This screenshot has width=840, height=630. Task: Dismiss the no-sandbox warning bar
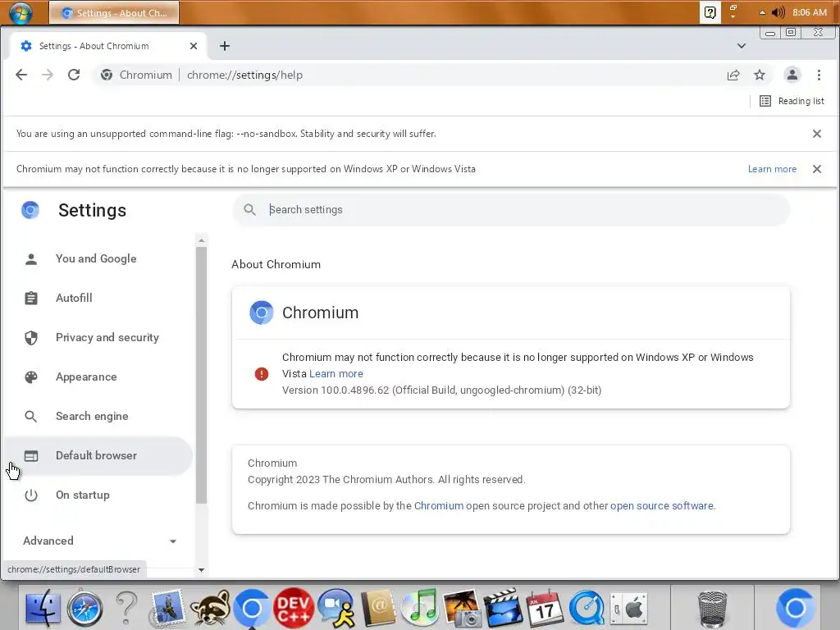(816, 134)
